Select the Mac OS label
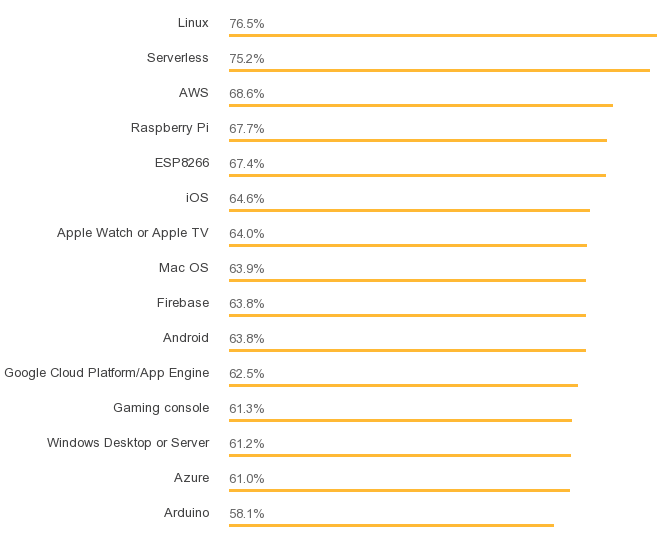 click(184, 268)
